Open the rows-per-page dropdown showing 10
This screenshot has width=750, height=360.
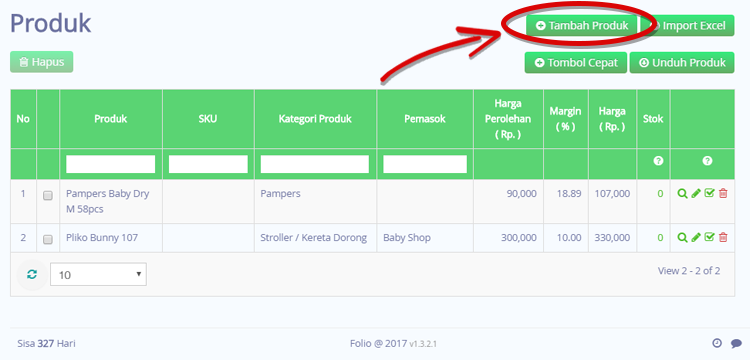(x=99, y=274)
